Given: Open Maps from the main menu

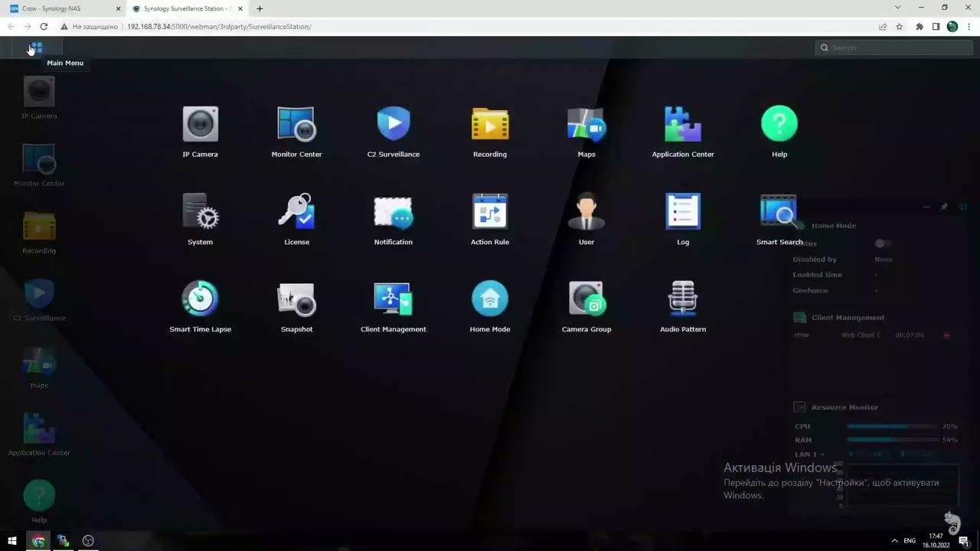Looking at the screenshot, I should tap(586, 132).
